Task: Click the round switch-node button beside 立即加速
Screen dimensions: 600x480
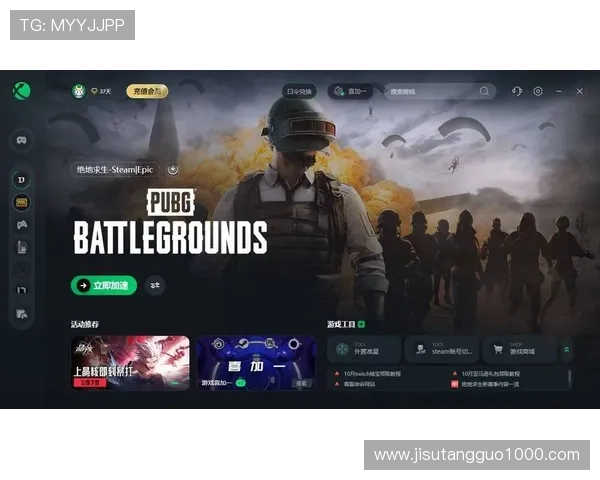Action: click(x=155, y=285)
